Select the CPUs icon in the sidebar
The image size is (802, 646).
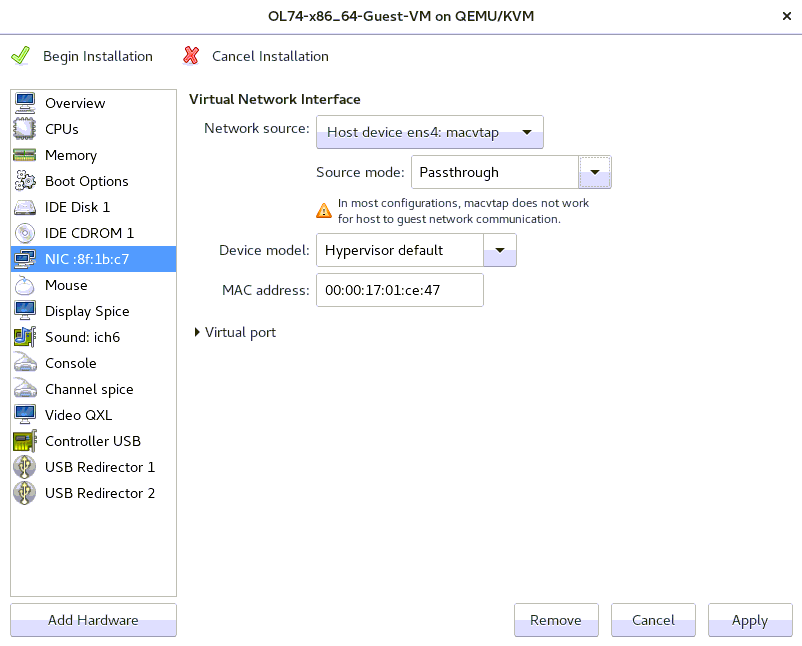(25, 129)
